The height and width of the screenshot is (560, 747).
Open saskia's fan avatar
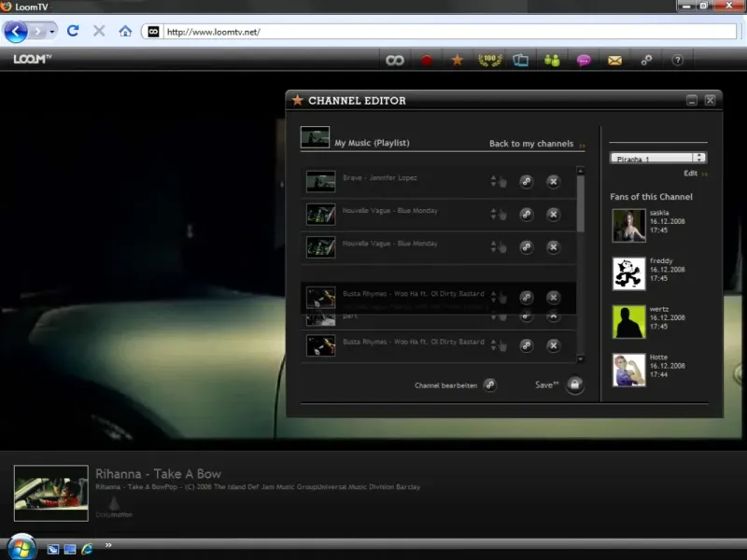click(x=628, y=225)
